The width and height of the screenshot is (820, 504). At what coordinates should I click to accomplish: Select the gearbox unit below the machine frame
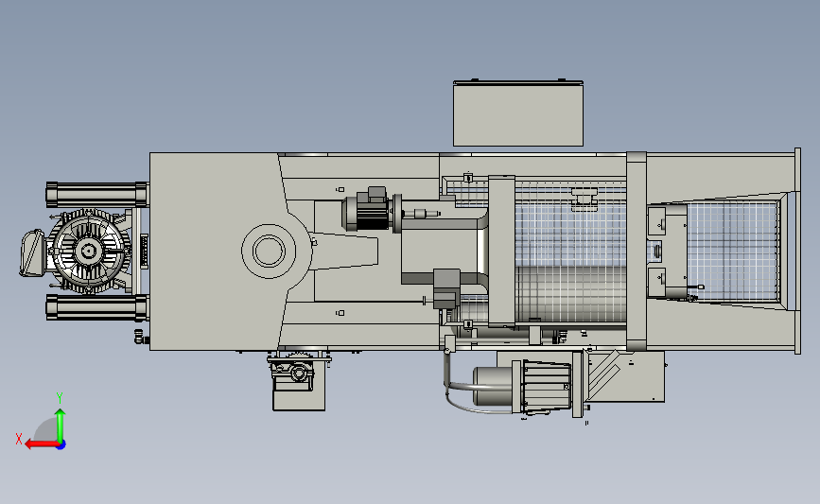point(298,381)
